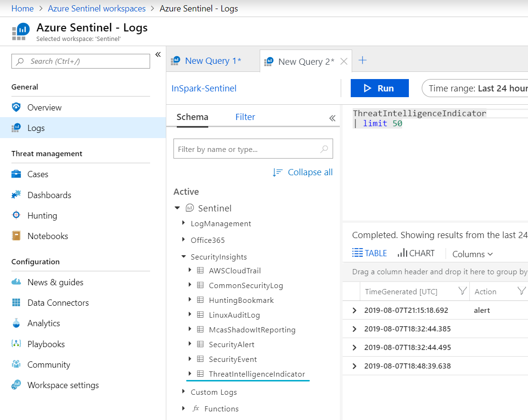
Task: Click the AWSCloudTrail table icon
Action: click(200, 270)
